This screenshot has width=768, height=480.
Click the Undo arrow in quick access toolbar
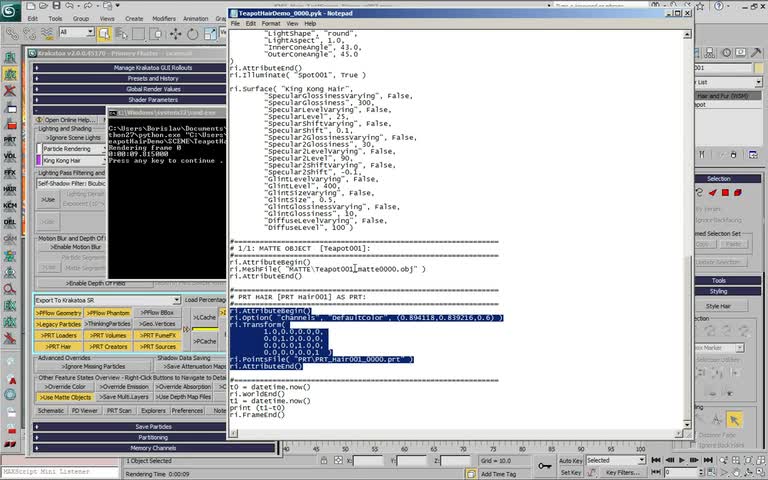(70, 6)
